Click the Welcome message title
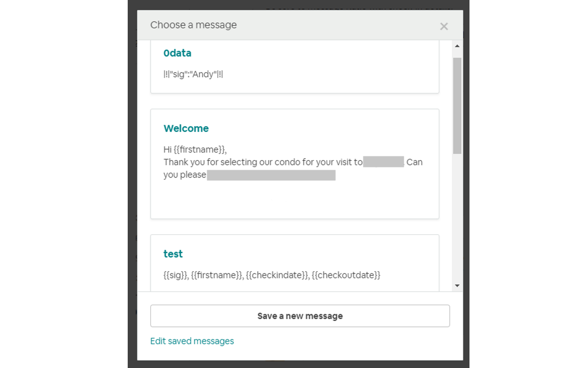This screenshot has height=368, width=588. point(186,128)
